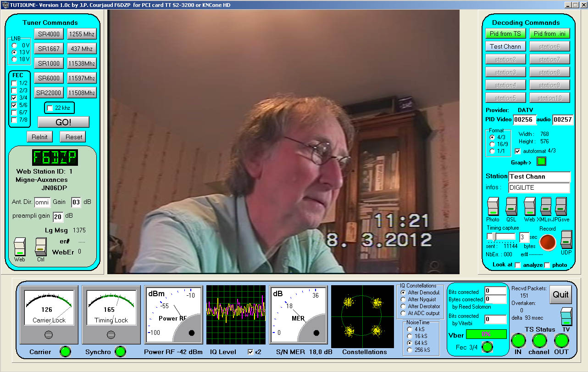Screen dimensions: 588x372
Task: Click the TS Status OUT LED
Action: pos(561,341)
